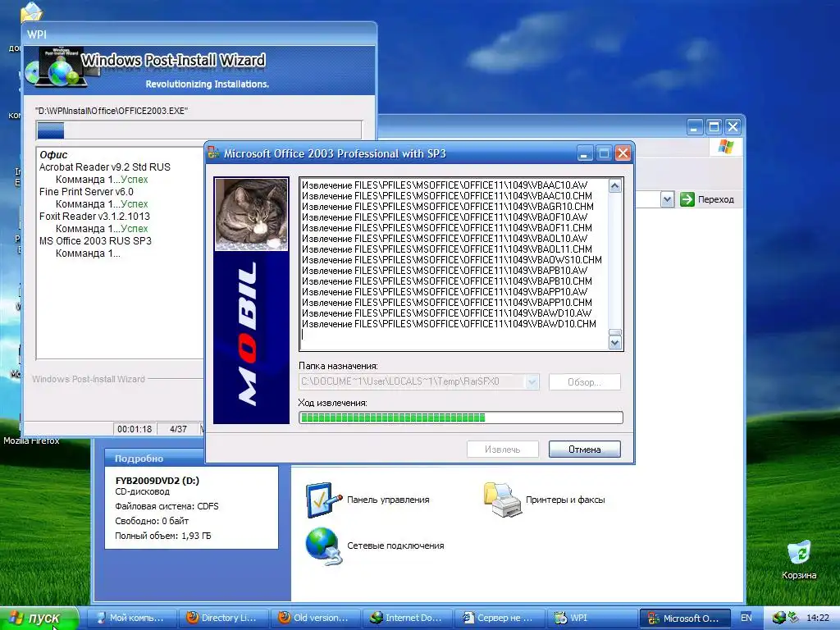Viewport: 840px width, 630px height.
Task: Click the up arrow of the extraction log scrollbar
Action: point(615,186)
